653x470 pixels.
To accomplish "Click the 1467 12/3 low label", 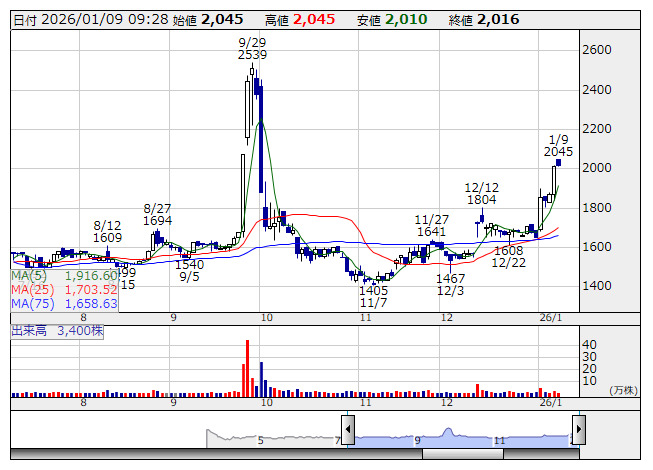I will (450, 284).
